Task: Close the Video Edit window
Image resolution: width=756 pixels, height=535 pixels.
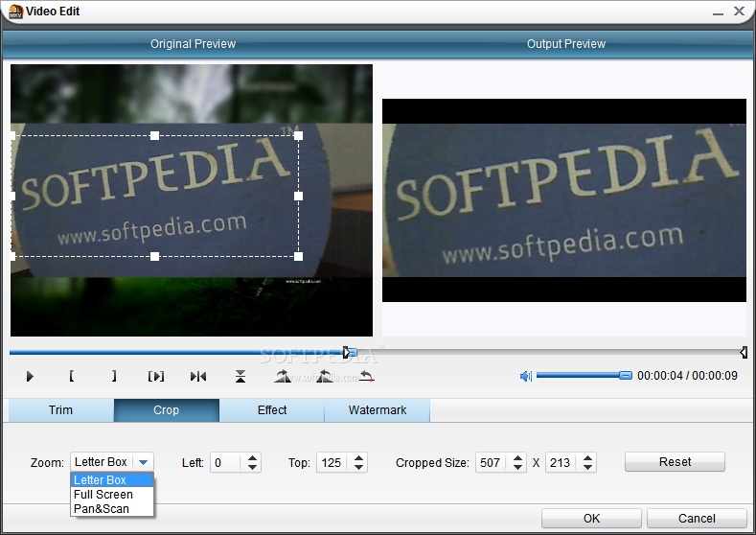Action: coord(739,11)
